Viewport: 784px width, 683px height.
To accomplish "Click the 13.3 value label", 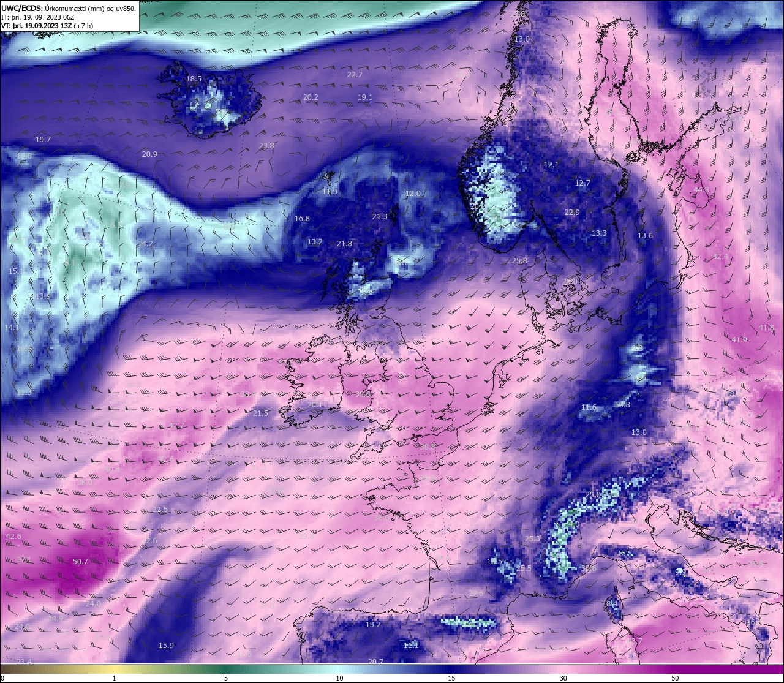I will 599,233.
